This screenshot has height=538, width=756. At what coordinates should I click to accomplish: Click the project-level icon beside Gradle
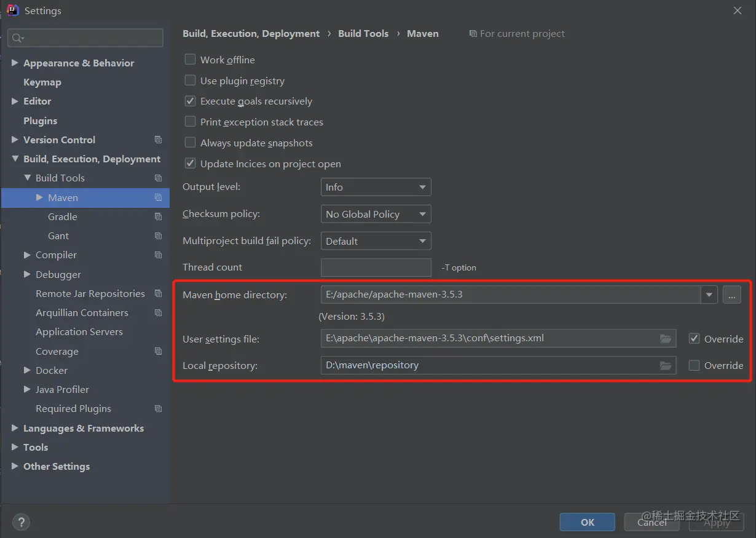point(158,216)
